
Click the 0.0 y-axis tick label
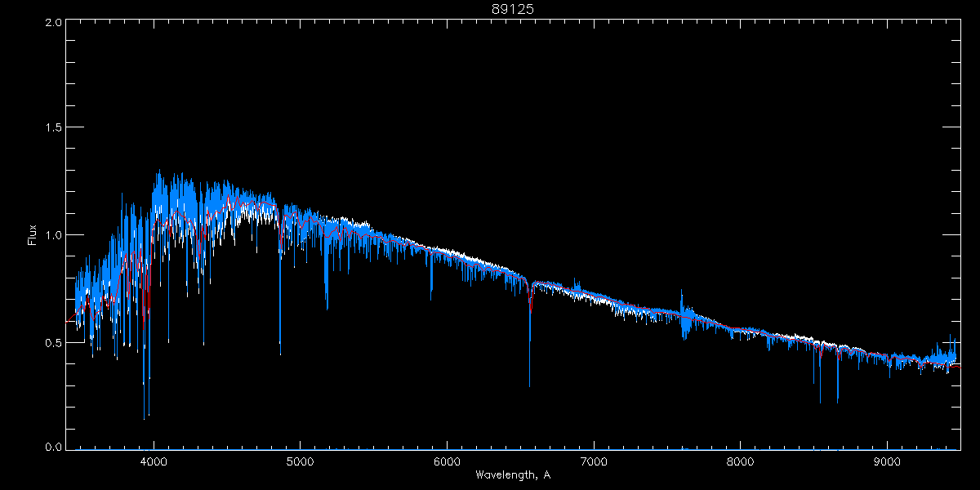point(54,447)
